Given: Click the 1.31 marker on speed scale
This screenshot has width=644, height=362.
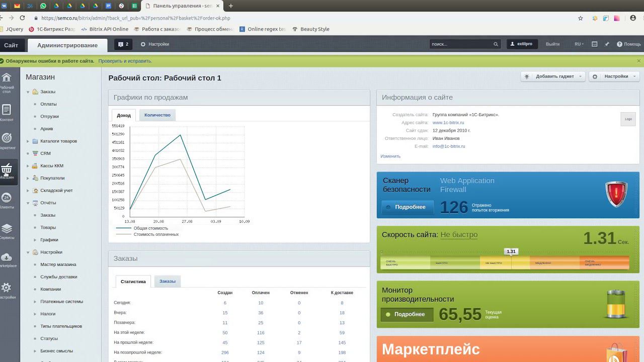Looking at the screenshot, I should [511, 251].
